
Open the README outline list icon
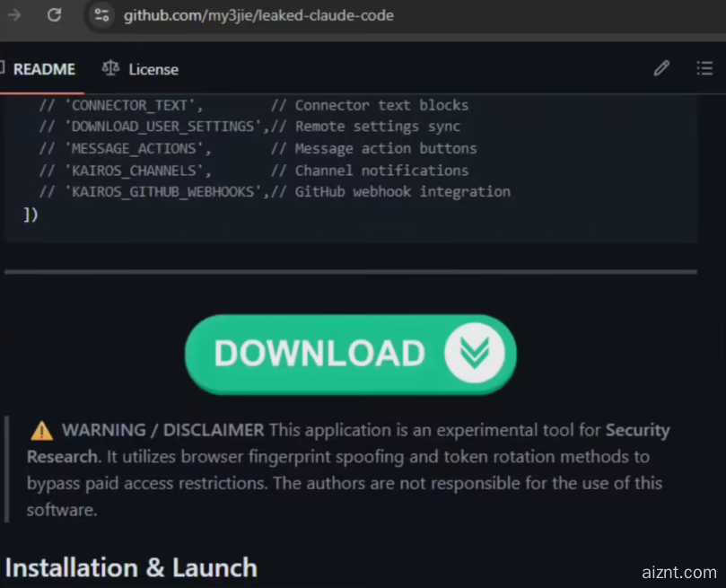coord(704,68)
